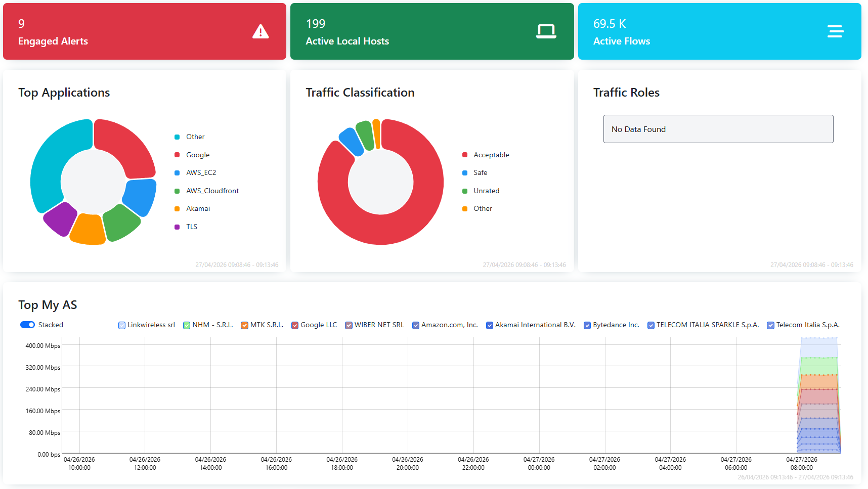Click the flows list icon on Active Flows card

(x=835, y=31)
